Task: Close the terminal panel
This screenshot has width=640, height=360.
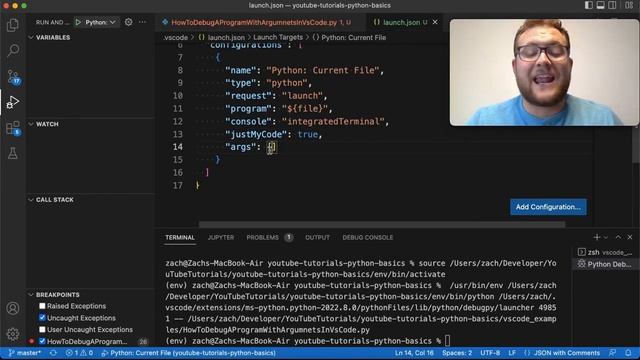Action: coord(630,237)
